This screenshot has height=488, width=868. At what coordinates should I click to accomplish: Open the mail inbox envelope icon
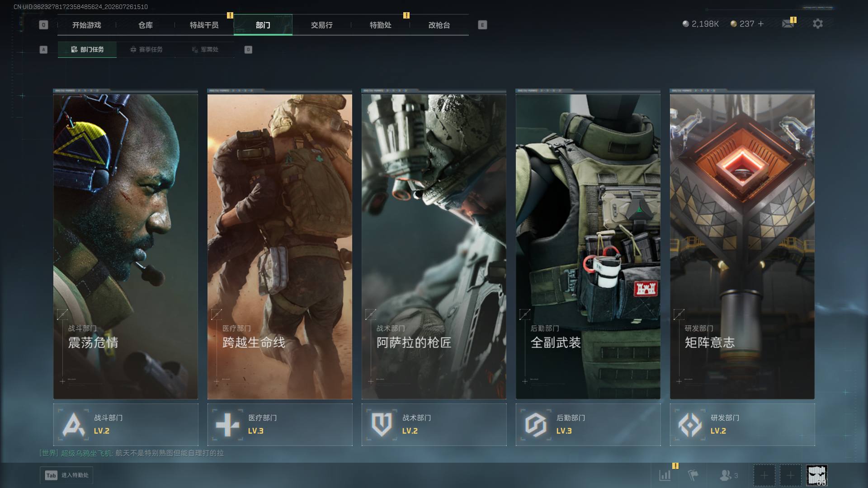788,23
